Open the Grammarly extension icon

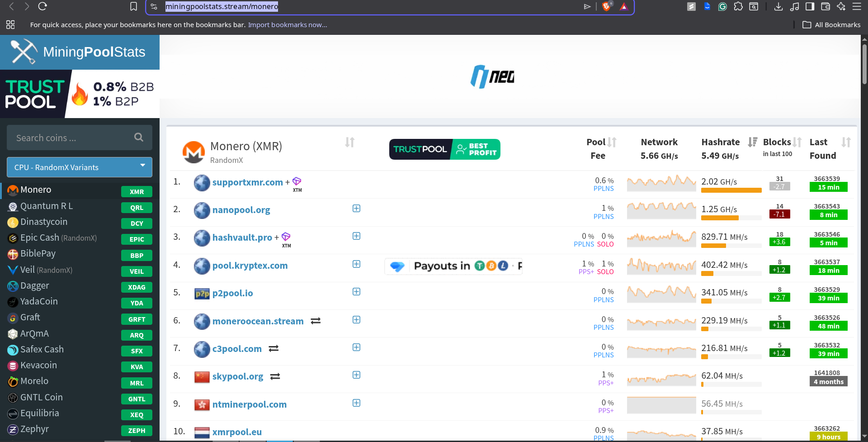722,6
